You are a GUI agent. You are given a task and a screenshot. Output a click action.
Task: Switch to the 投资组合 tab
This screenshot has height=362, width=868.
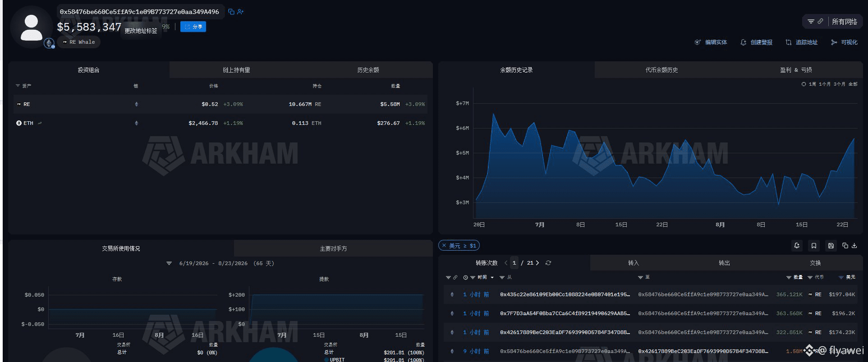pyautogui.click(x=89, y=70)
